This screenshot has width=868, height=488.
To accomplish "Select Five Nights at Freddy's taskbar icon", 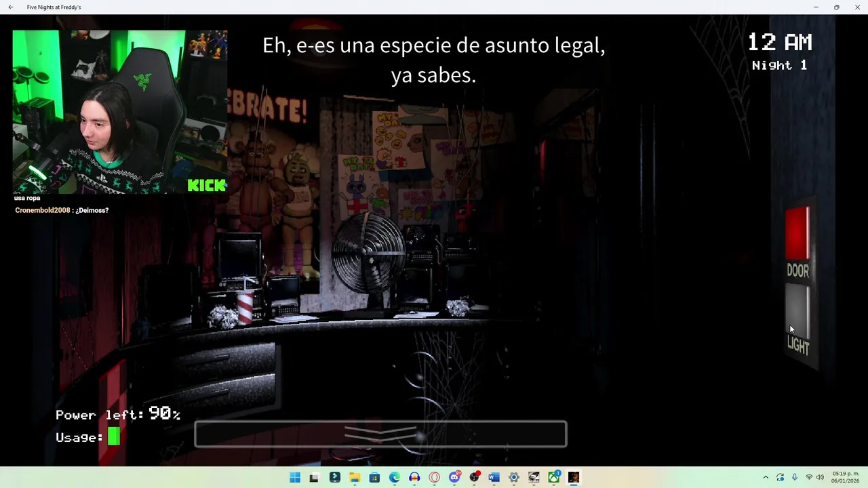I will pos(574,477).
